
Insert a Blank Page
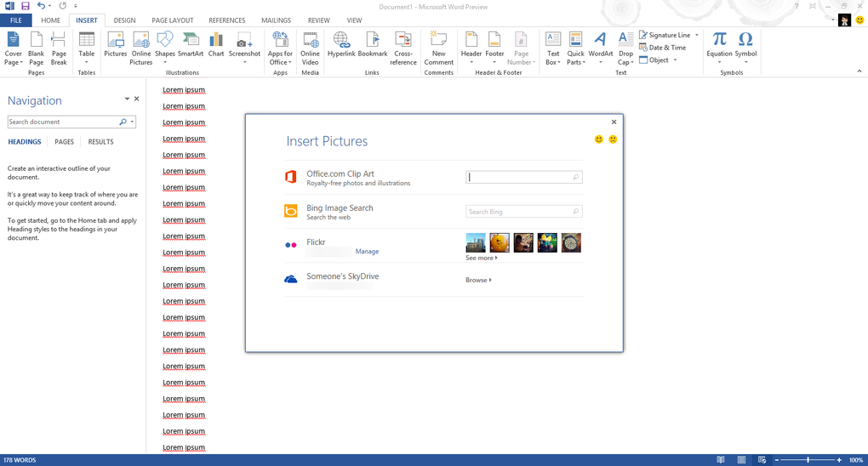click(x=36, y=48)
